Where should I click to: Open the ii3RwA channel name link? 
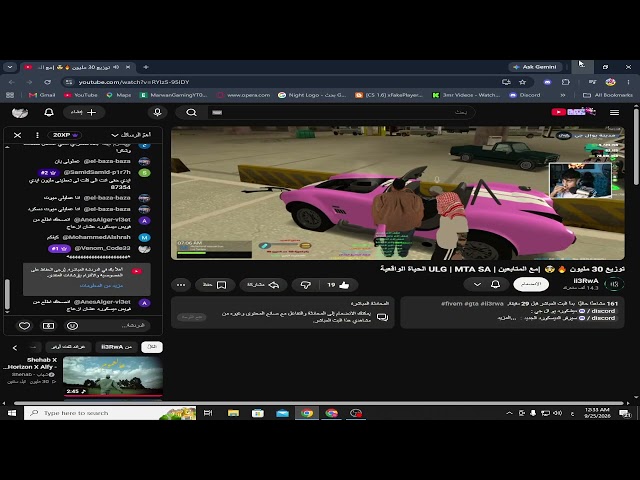[586, 281]
